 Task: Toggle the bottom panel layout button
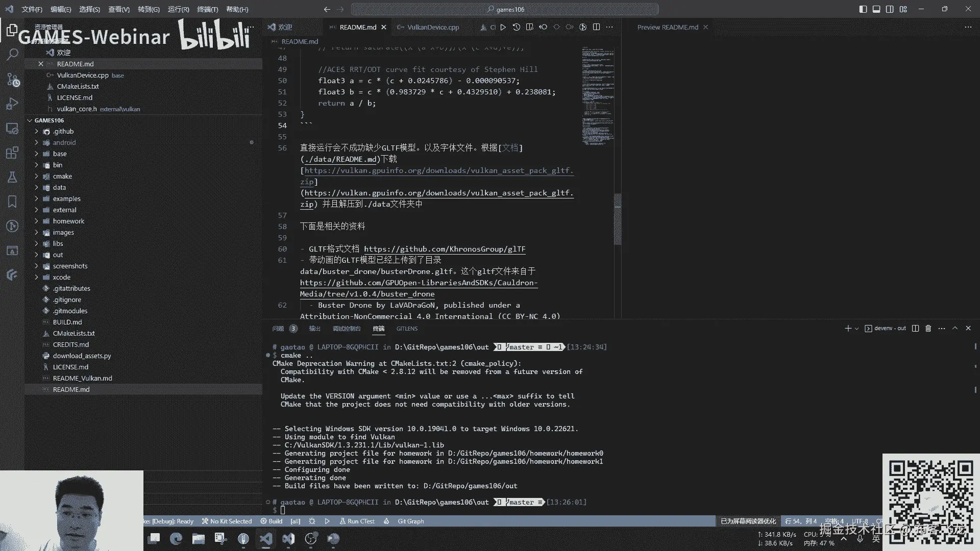[876, 9]
